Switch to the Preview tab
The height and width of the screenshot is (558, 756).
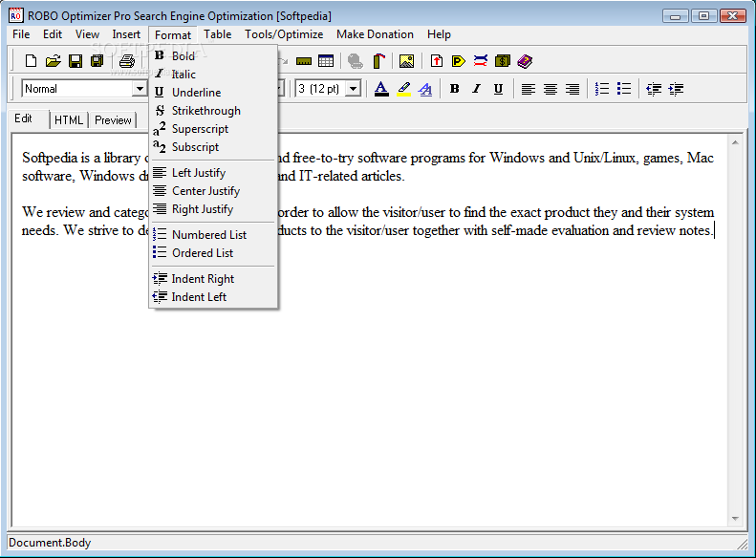pos(113,120)
